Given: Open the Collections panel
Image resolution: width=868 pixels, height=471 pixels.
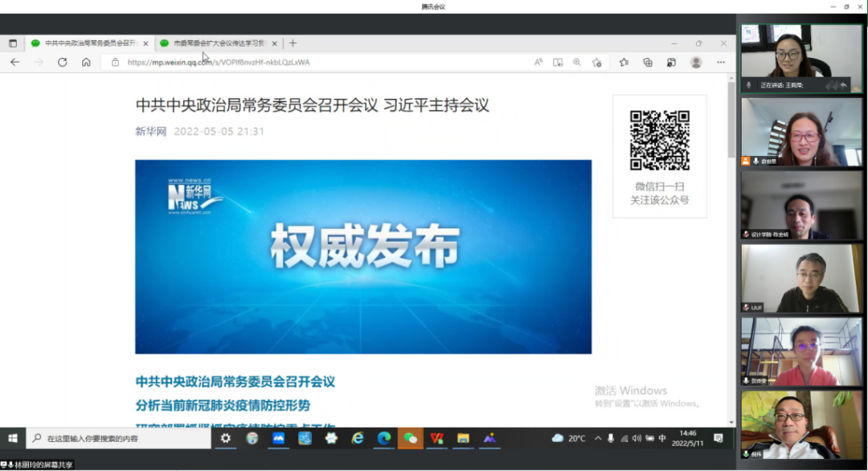Looking at the screenshot, I should point(648,63).
